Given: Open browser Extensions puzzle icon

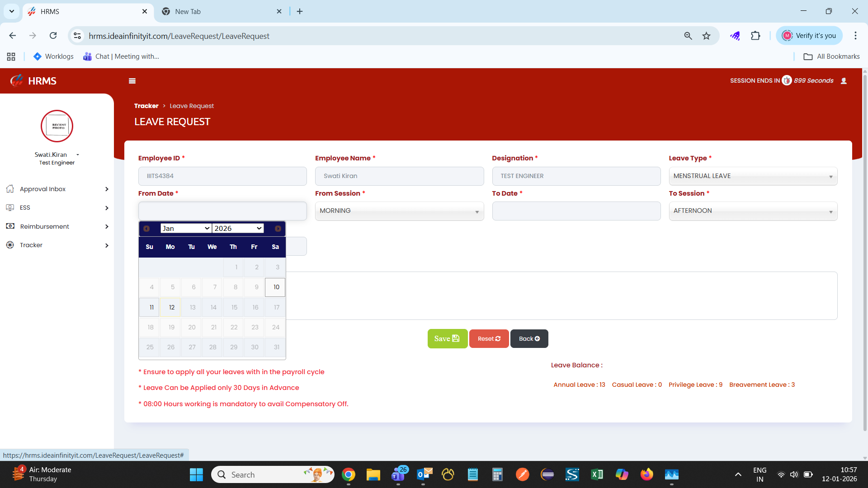Looking at the screenshot, I should 755,36.
